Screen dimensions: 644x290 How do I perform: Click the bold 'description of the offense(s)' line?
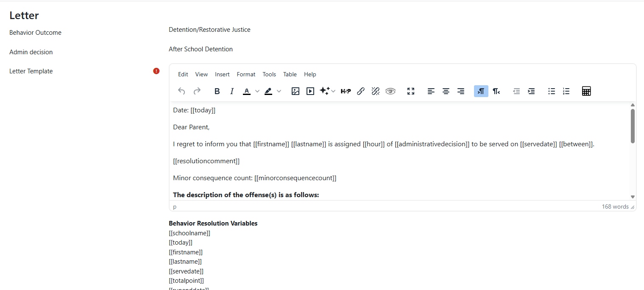point(246,195)
